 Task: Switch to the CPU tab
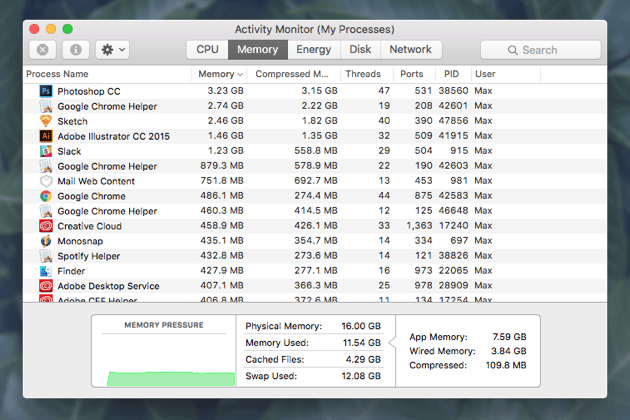(x=207, y=49)
